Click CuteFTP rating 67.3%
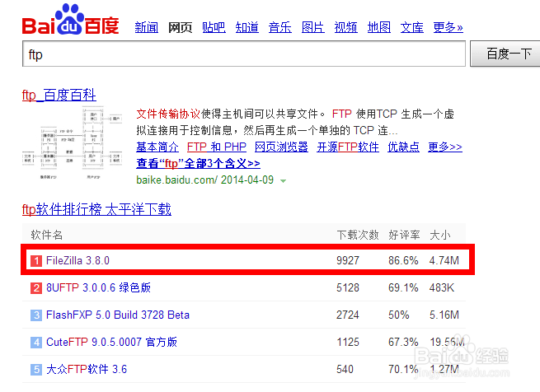The image size is (540, 392). 403,342
